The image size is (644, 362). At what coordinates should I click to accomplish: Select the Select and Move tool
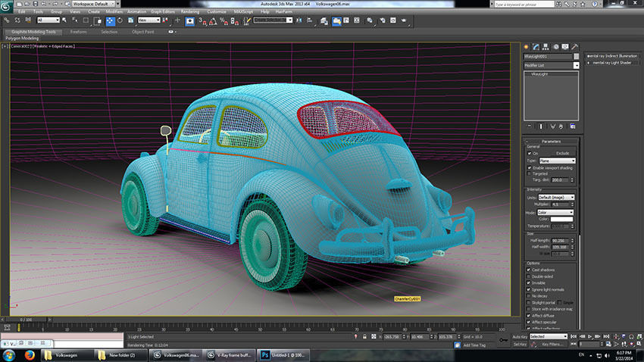[x=110, y=21]
